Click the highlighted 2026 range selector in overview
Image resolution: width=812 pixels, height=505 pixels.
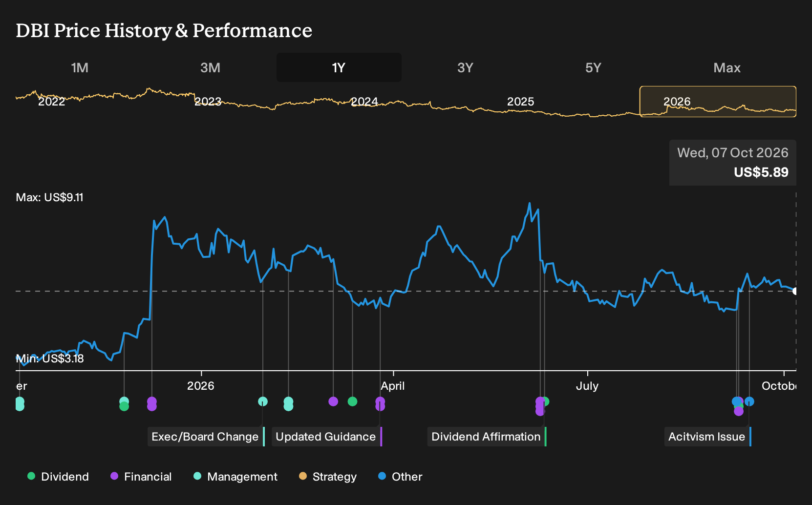(x=718, y=102)
